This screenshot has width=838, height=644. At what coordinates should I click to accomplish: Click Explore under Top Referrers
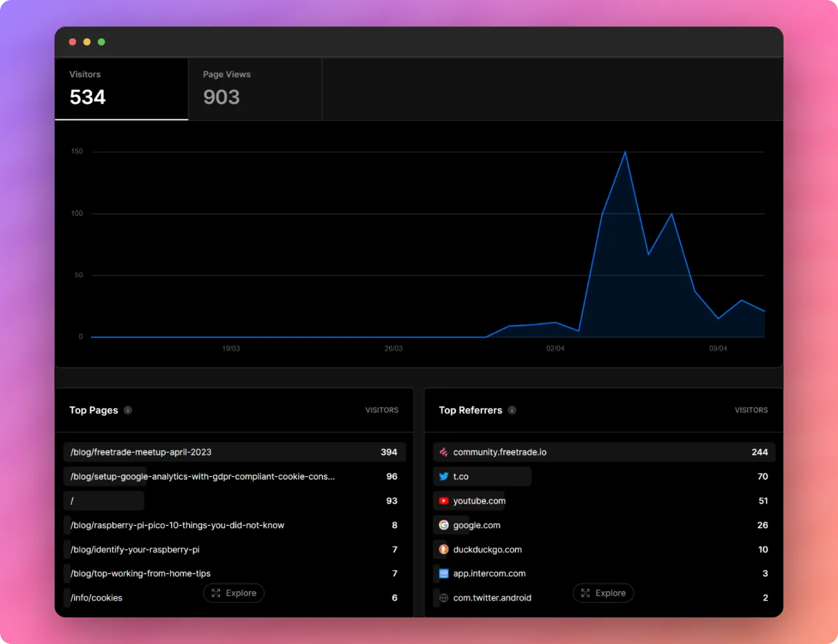603,593
